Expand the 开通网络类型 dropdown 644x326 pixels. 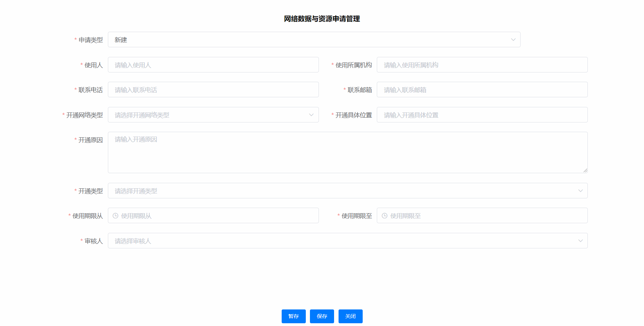(x=213, y=115)
